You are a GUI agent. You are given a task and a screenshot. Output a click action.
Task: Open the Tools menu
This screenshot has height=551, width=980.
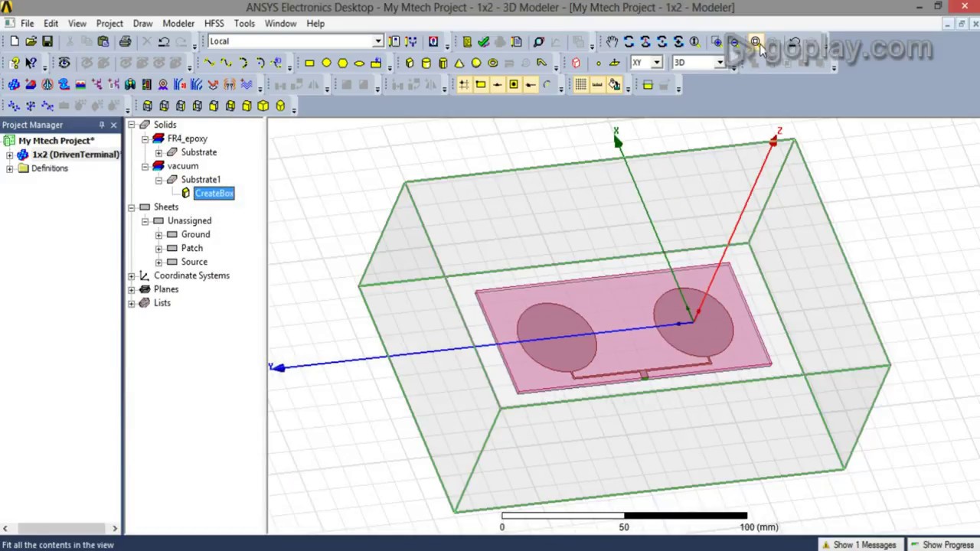pyautogui.click(x=244, y=23)
